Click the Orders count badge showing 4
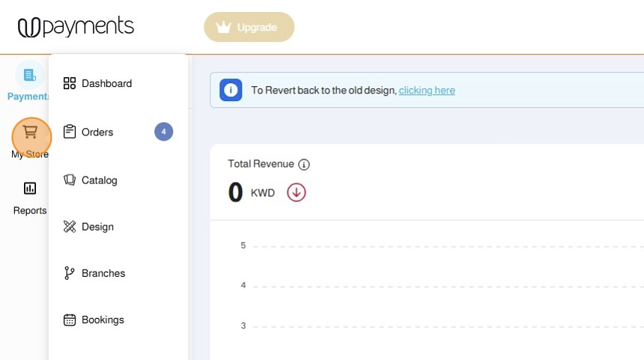Screen dimensions: 644x360 163,132
